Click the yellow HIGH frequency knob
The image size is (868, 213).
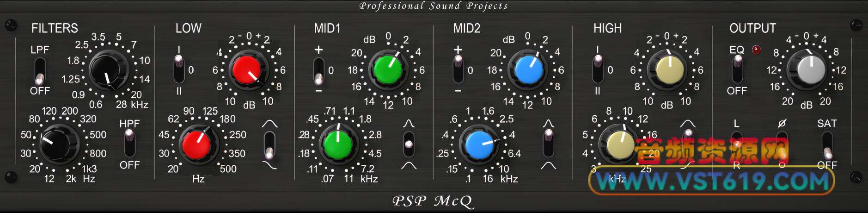[x=619, y=144]
